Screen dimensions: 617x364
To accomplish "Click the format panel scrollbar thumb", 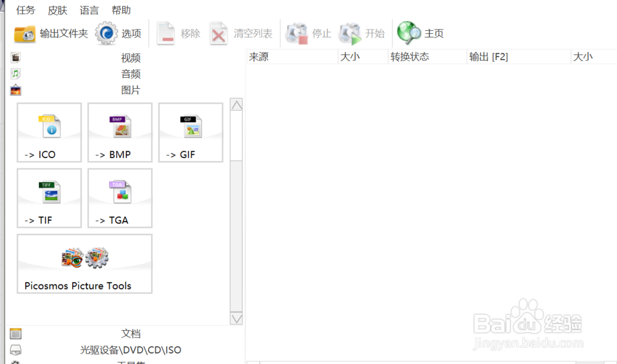I will pos(236,136).
